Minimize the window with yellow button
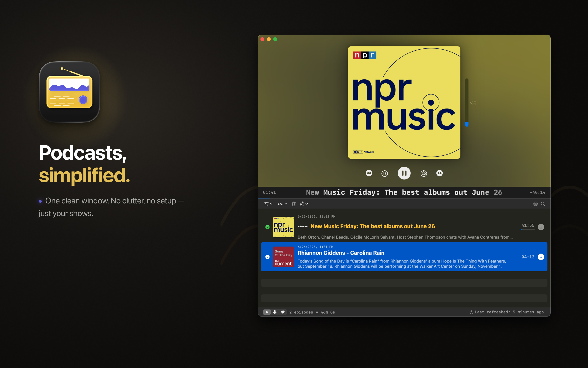 point(269,39)
